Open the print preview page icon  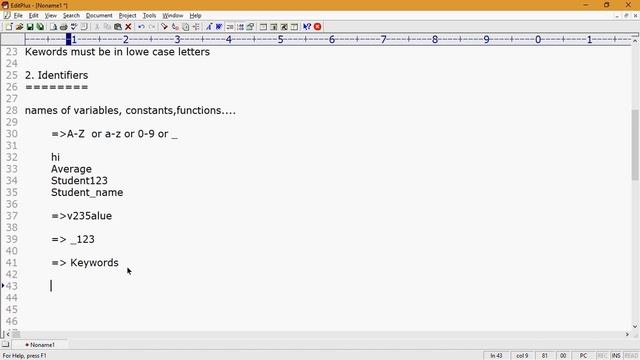(53, 27)
